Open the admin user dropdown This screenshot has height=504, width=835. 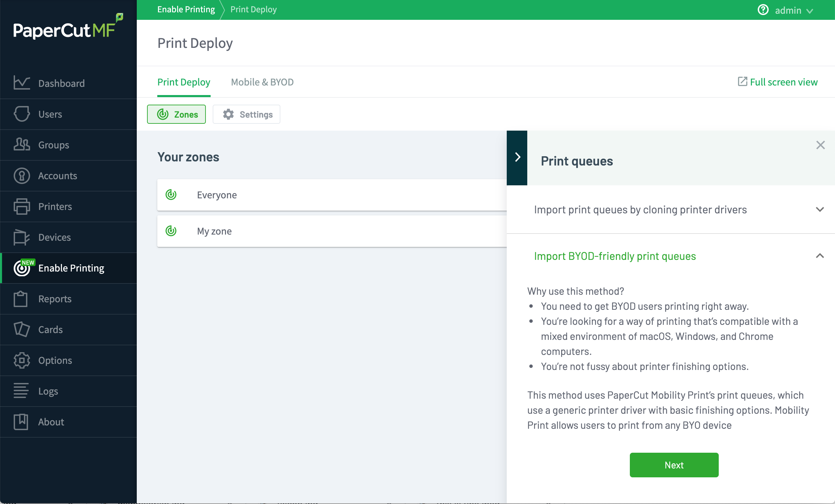(x=794, y=10)
